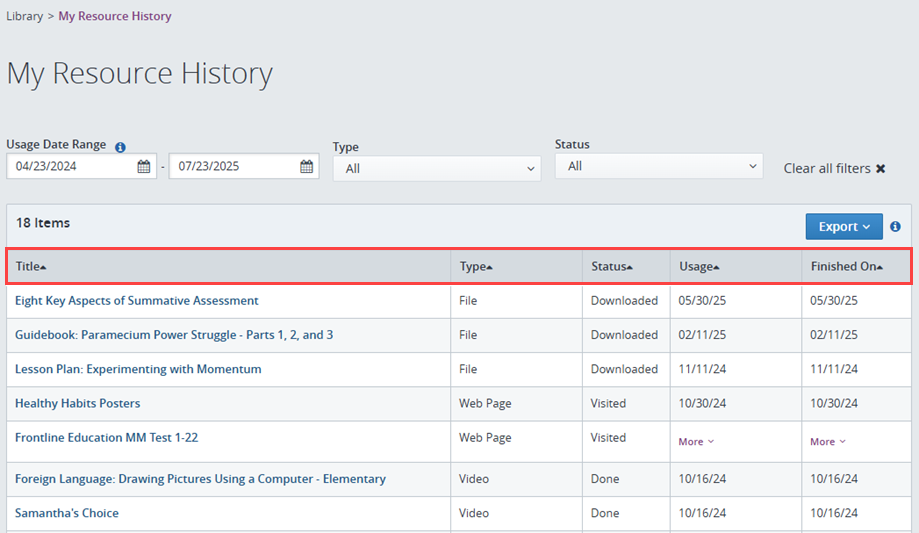Open the end date calendar picker
Screen dimensions: 919x533
click(x=307, y=167)
